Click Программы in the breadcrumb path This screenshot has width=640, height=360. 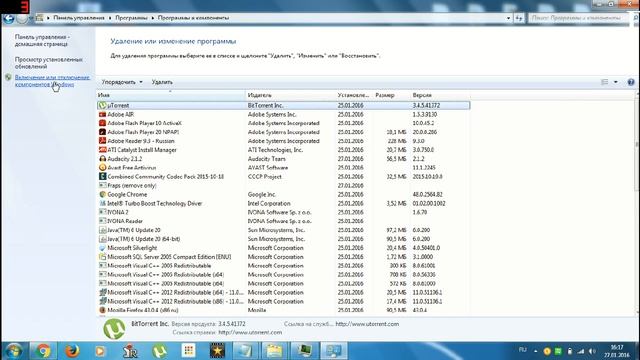(x=131, y=18)
